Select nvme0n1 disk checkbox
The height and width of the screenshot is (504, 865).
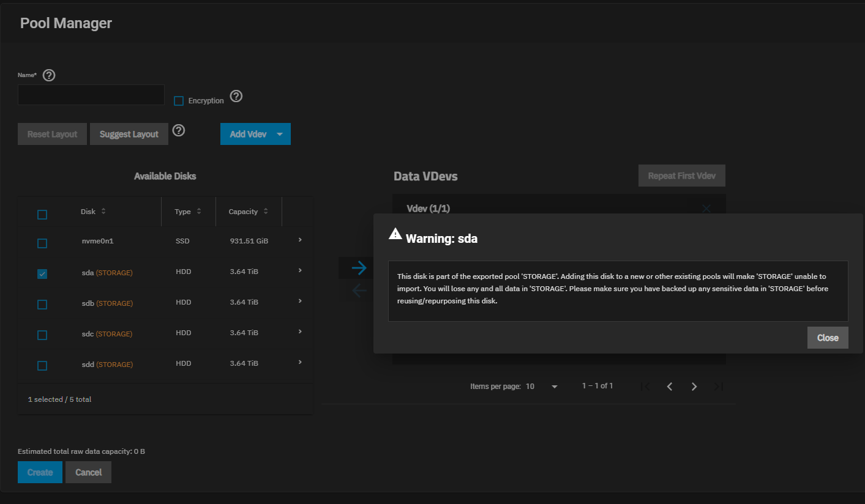[x=42, y=243]
